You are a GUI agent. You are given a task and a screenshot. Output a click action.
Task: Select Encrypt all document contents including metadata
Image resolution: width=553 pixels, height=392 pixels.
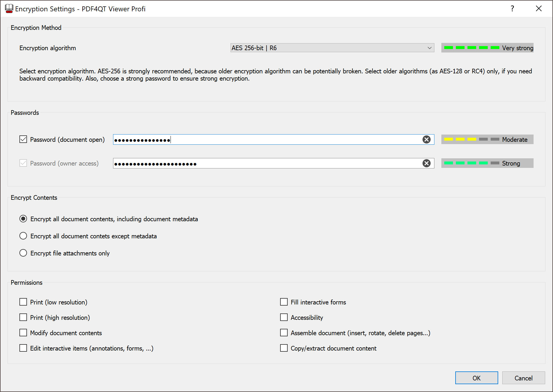pos(23,219)
